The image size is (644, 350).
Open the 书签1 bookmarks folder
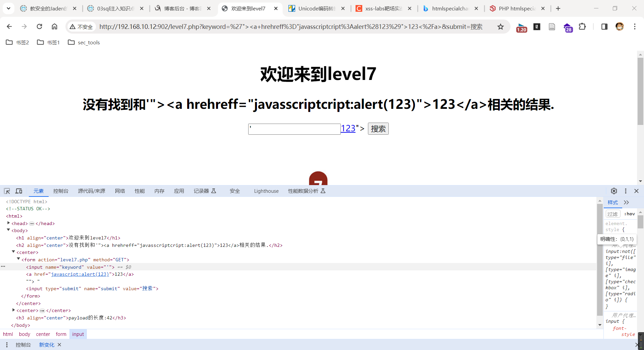(48, 42)
